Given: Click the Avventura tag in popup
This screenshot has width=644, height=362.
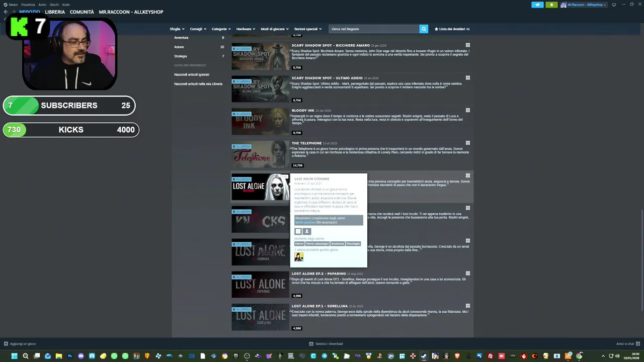Looking at the screenshot, I should 338,244.
